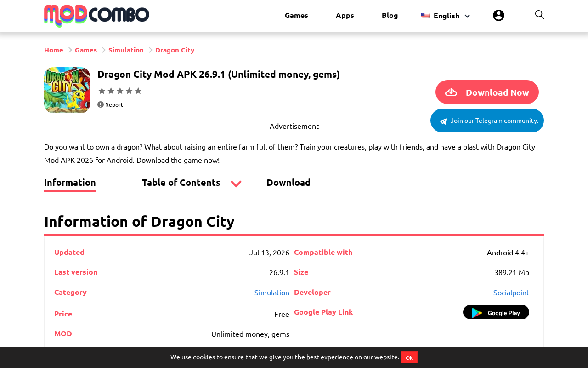Go to Simulation breadcrumb

tap(126, 50)
